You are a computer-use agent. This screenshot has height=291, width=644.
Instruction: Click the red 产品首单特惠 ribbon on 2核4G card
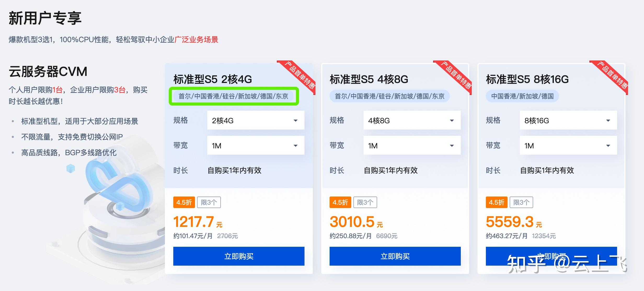pos(300,75)
